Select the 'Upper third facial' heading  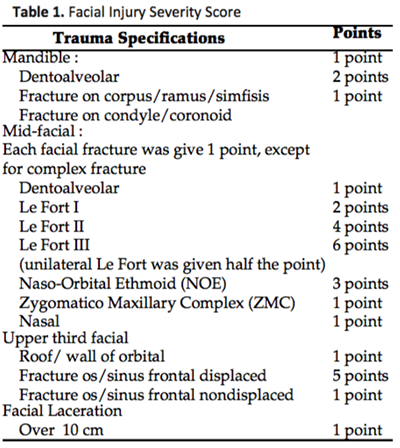click(x=65, y=338)
